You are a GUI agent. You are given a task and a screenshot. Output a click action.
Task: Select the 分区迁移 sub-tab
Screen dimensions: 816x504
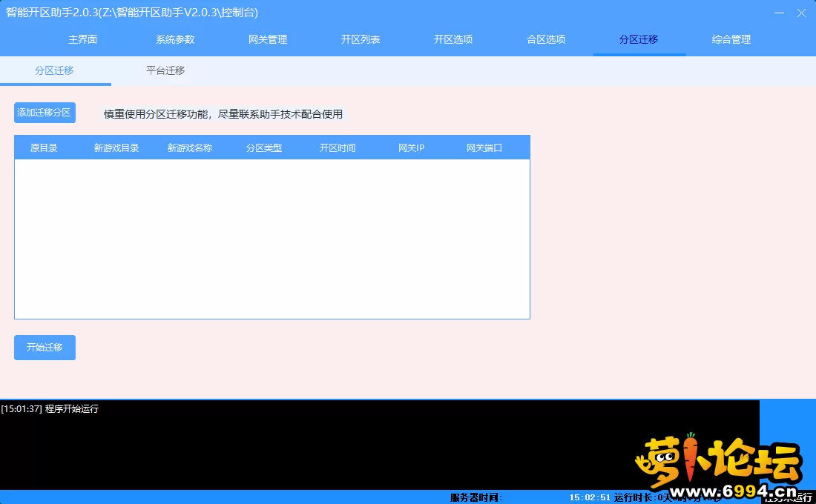pyautogui.click(x=55, y=71)
